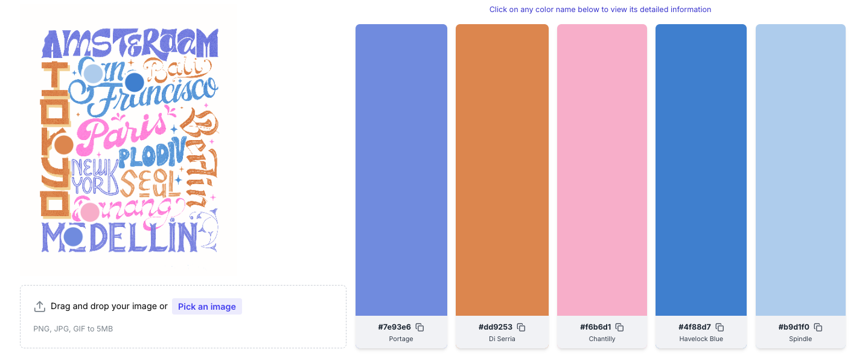Select the light blue Spindle swatch
868x358 pixels.
coord(800,170)
